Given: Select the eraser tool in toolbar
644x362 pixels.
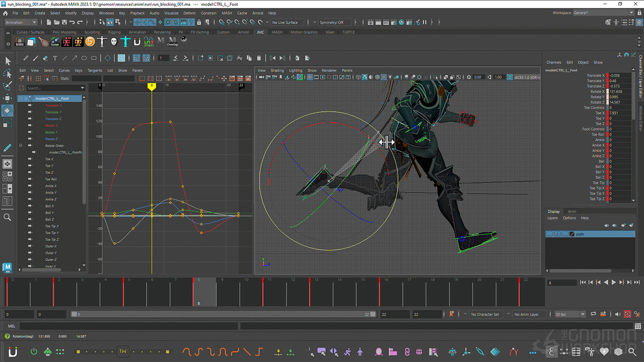Looking at the screenshot, I should (x=45, y=58).
